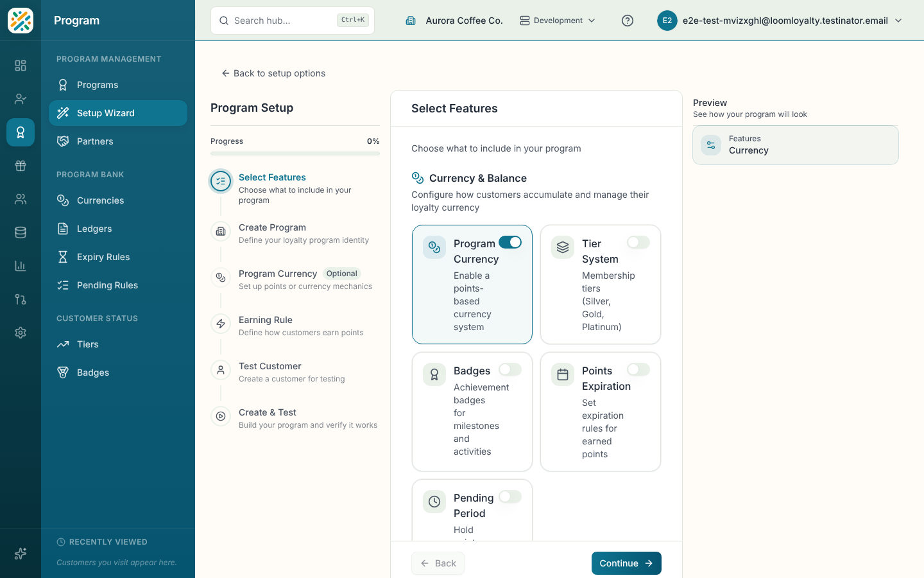Open the Development environment dropdown

coord(558,21)
